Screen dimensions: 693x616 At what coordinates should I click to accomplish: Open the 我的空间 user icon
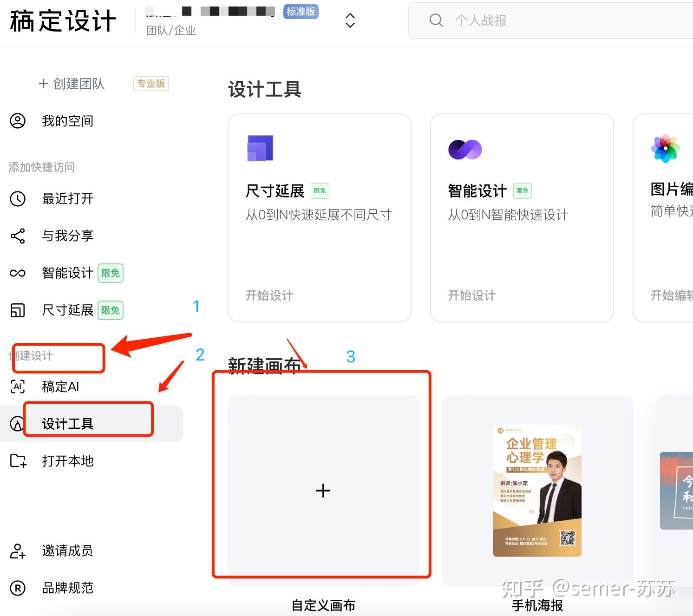tap(18, 121)
